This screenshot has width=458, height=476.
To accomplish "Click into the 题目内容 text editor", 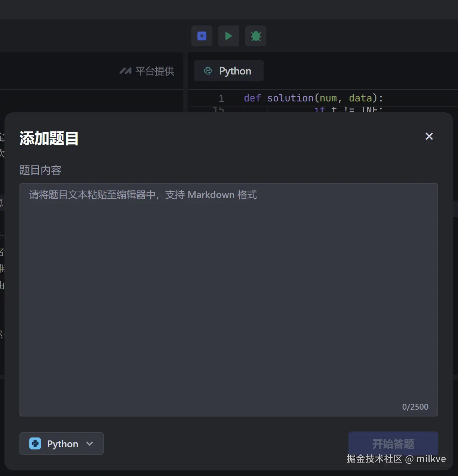I will click(228, 299).
